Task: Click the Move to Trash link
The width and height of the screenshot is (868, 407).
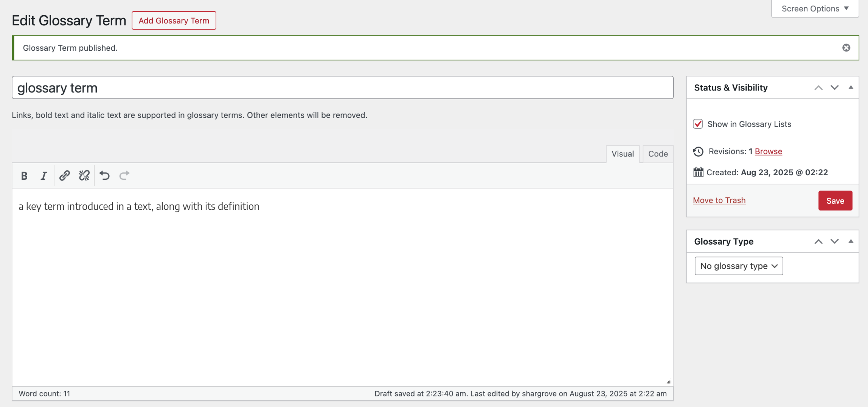Action: coord(719,200)
